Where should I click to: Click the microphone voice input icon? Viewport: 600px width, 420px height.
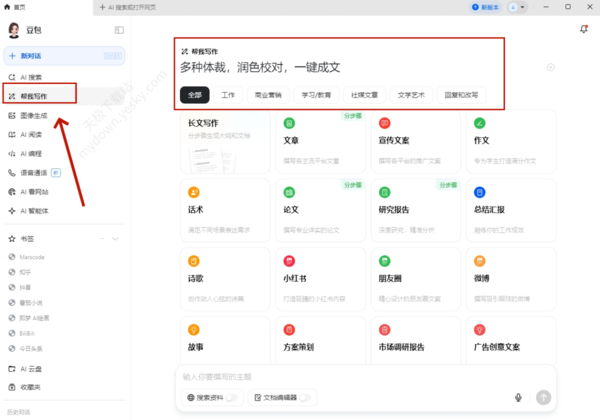518,397
